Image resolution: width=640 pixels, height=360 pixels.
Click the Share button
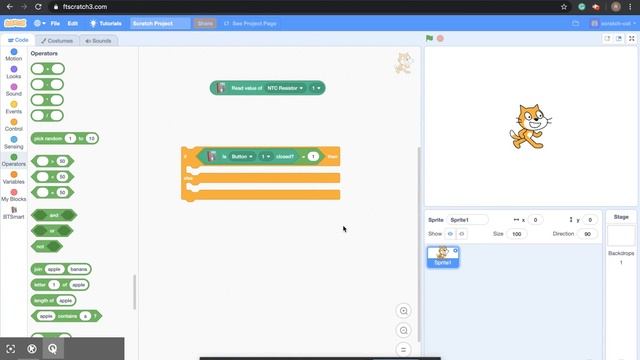pyautogui.click(x=205, y=24)
